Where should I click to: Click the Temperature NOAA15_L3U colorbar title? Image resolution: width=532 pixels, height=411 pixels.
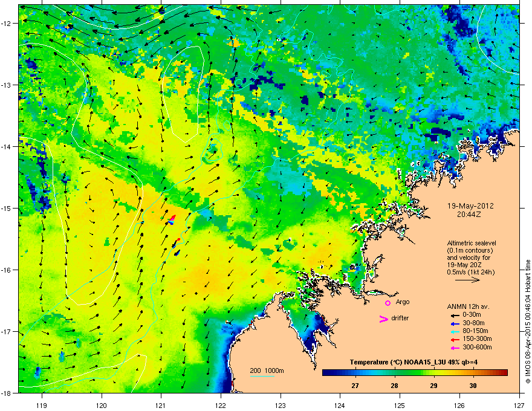coord(414,362)
